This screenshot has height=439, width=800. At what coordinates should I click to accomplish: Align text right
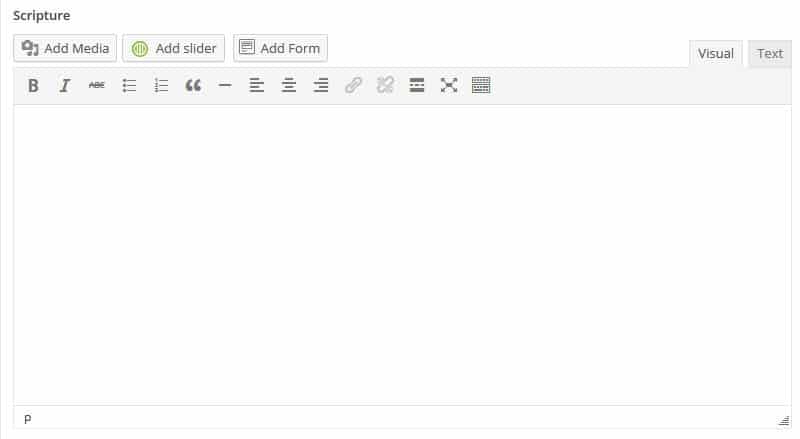pyautogui.click(x=321, y=85)
